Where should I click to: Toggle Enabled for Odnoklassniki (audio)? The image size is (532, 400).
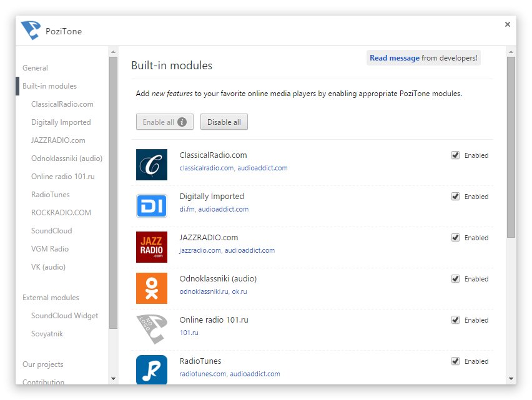point(455,279)
